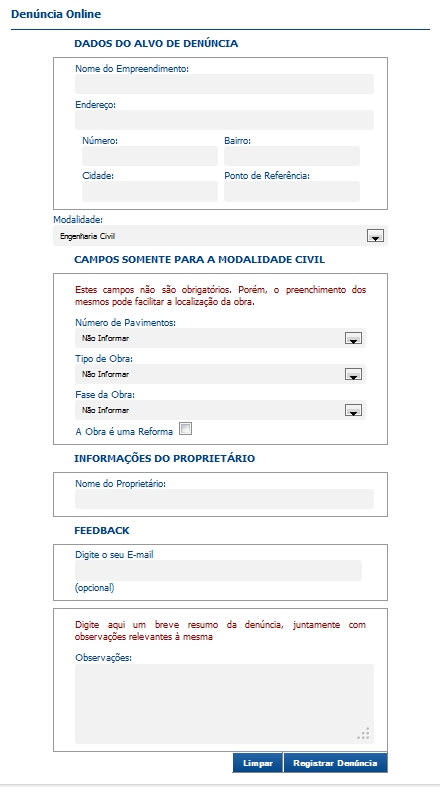440x787 pixels.
Task: Click inside the Observações text area
Action: click(224, 704)
